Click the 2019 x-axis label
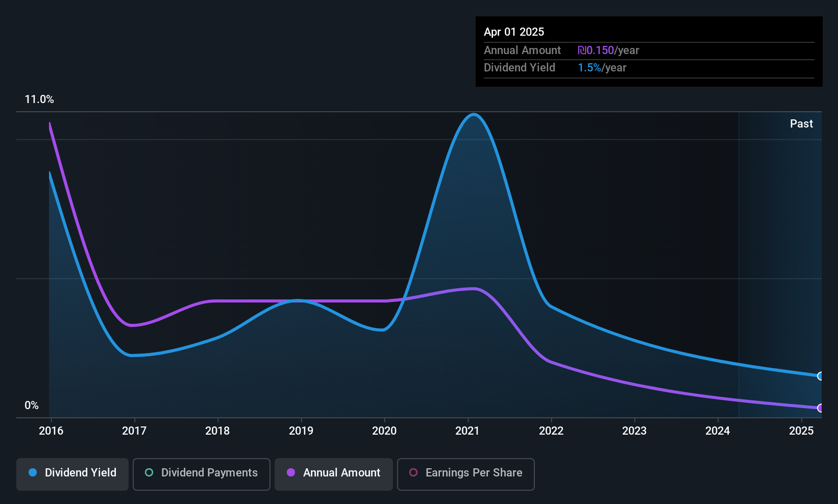 pyautogui.click(x=301, y=431)
